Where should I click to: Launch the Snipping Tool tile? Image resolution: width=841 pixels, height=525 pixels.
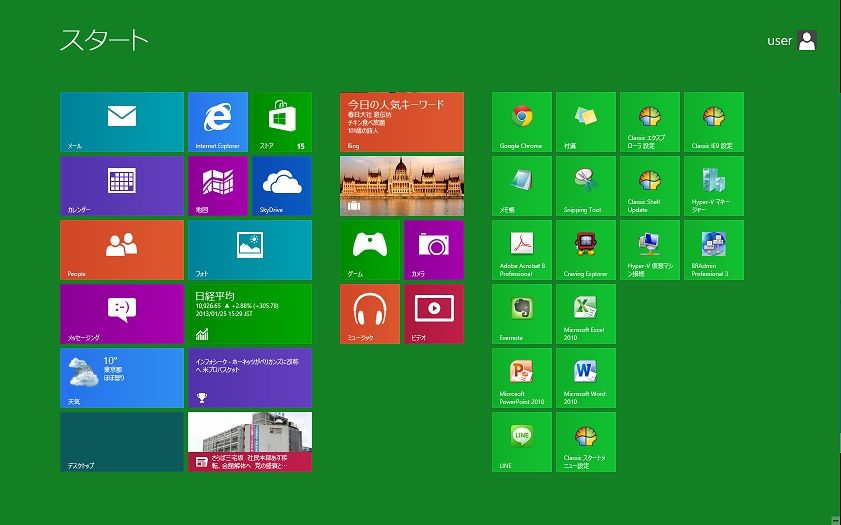click(x=586, y=186)
